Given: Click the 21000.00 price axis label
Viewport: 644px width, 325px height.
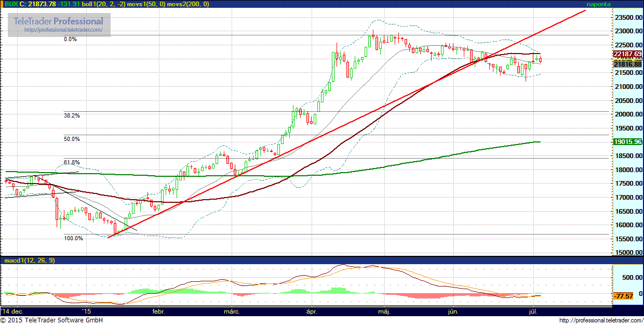Looking at the screenshot, I should [x=628, y=87].
